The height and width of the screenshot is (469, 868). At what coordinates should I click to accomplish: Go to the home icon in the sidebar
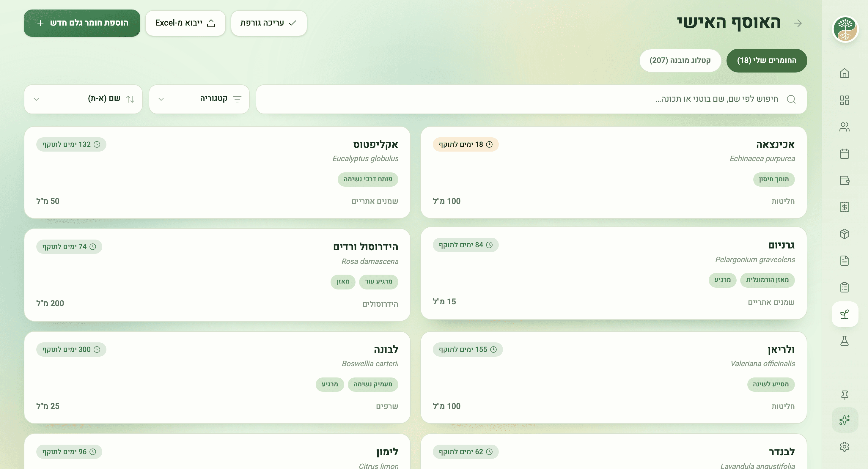(845, 73)
